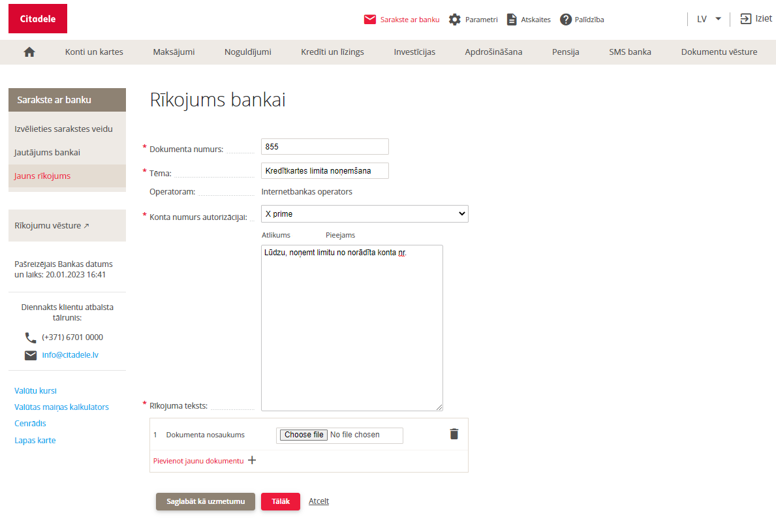Click the phone icon
Viewport: 776px width, 532px height.
pos(31,337)
